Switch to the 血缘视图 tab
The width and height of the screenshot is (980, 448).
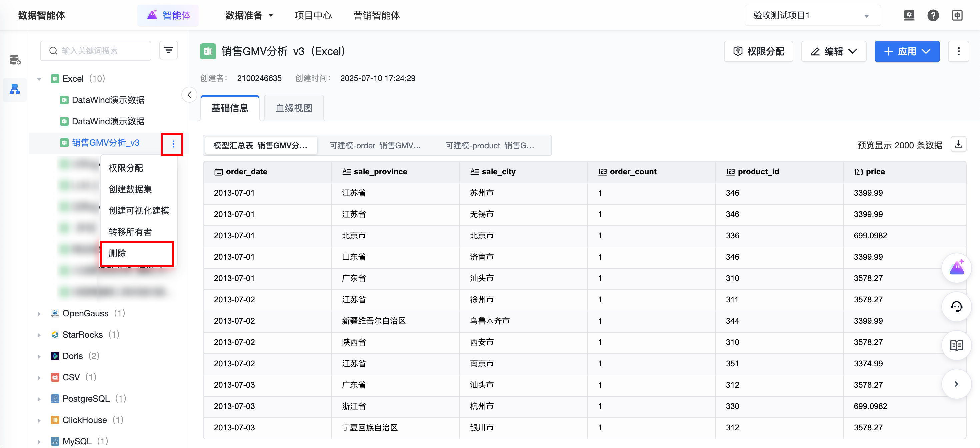point(294,108)
